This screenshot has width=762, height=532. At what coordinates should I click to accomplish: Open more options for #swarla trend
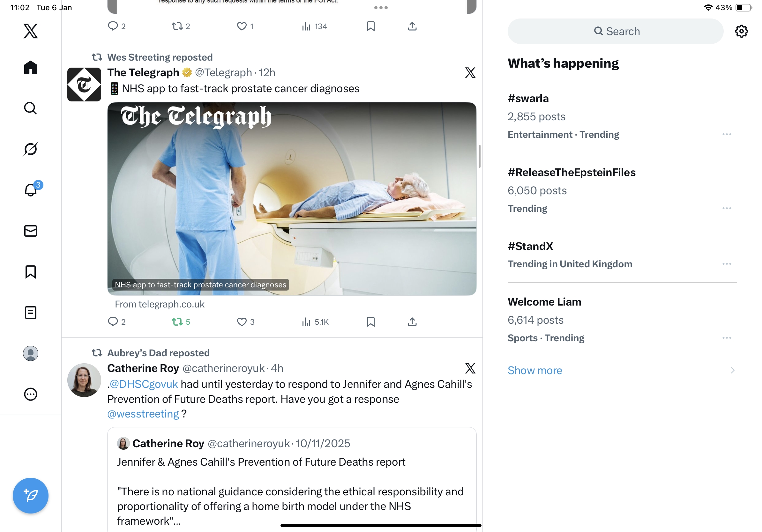point(727,134)
